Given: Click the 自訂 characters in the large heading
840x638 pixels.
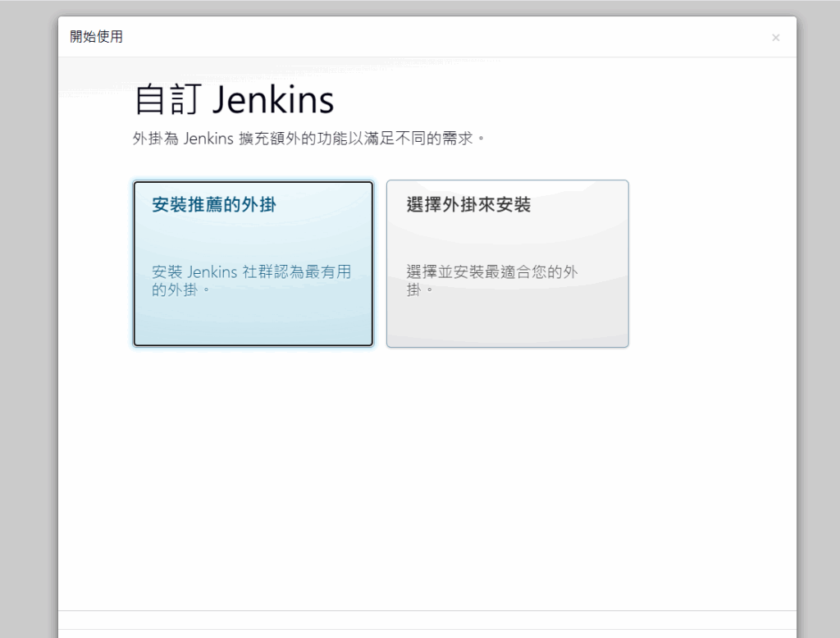Looking at the screenshot, I should click(168, 100).
